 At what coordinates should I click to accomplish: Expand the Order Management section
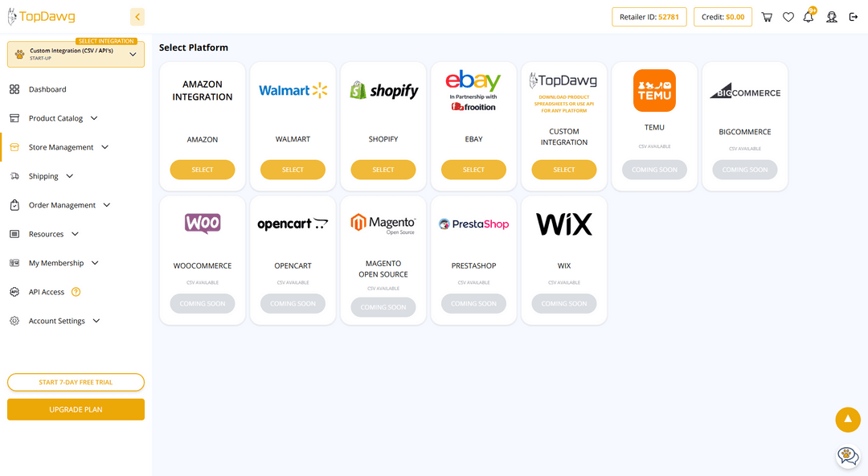tap(107, 205)
